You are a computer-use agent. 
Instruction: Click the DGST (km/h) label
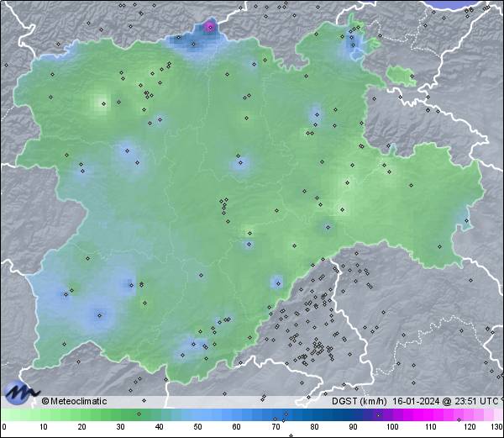coord(359,401)
